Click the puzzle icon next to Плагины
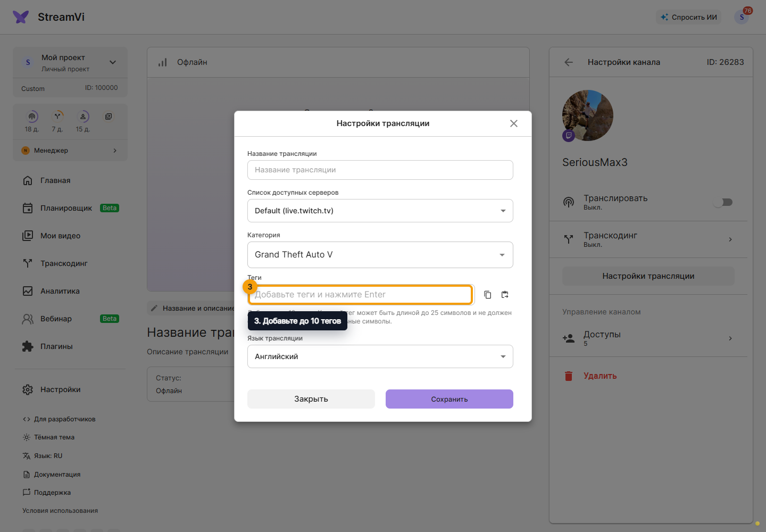Viewport: 766px width, 532px height. (28, 346)
